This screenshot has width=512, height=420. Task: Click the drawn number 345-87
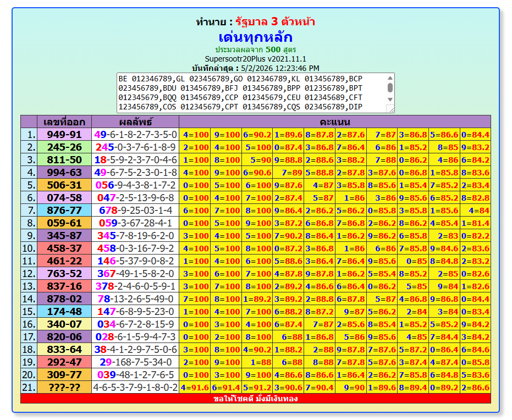pyautogui.click(x=64, y=236)
